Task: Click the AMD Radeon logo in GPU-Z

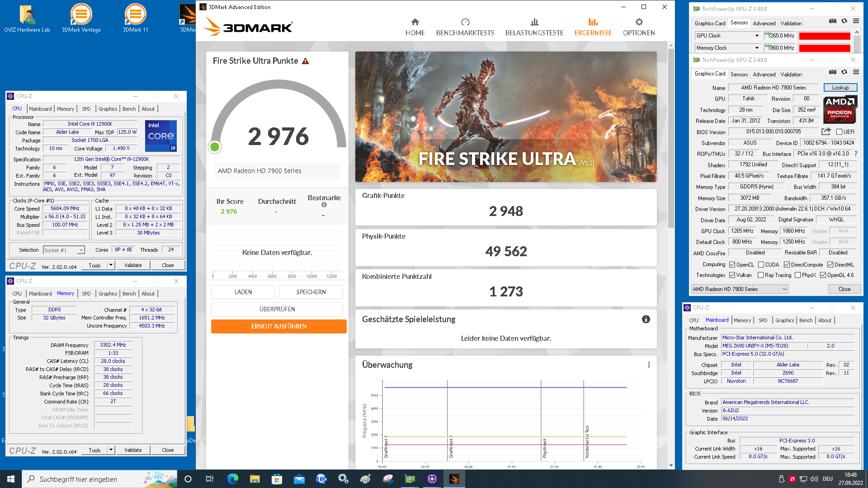Action: coord(840,109)
